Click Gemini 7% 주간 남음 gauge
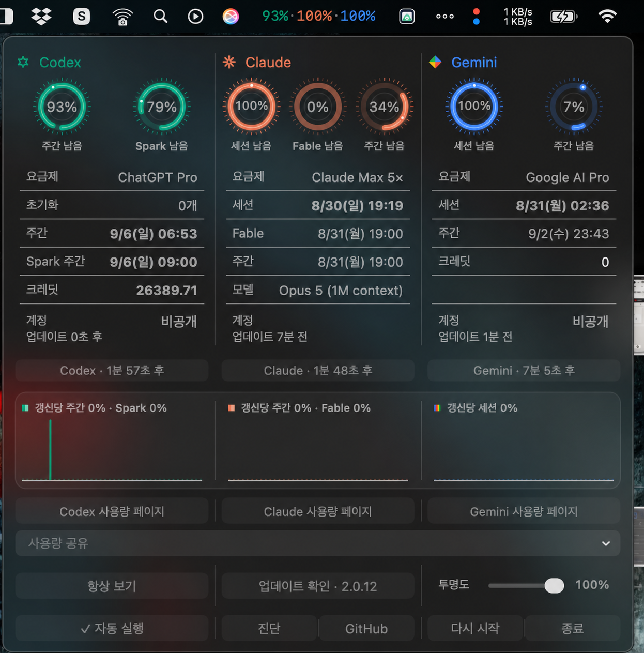This screenshot has width=644, height=653. tap(574, 107)
